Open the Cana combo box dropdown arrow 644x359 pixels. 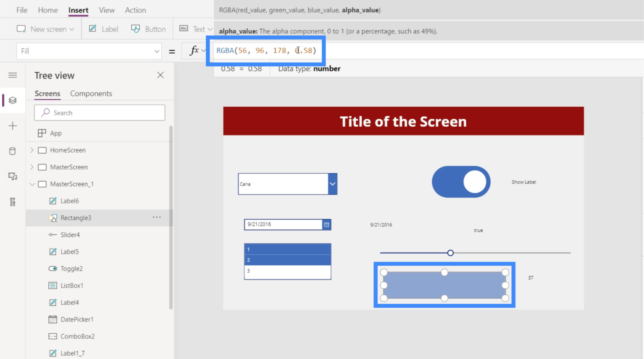pos(332,184)
